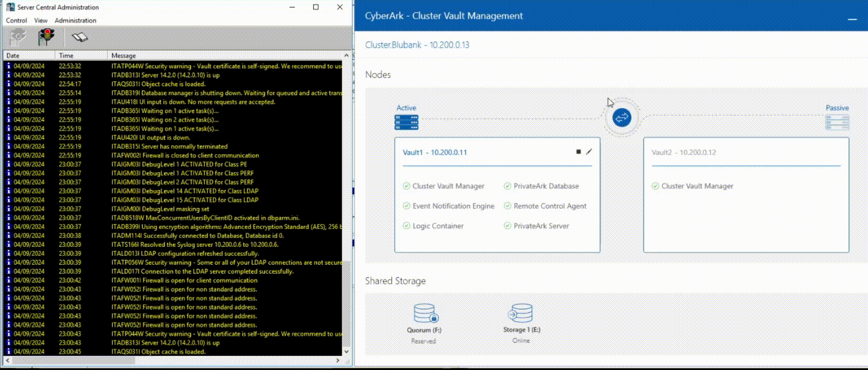Screen dimensions: 868x370
Task: Select the Storage 1 (E:) disk icon
Action: [521, 312]
